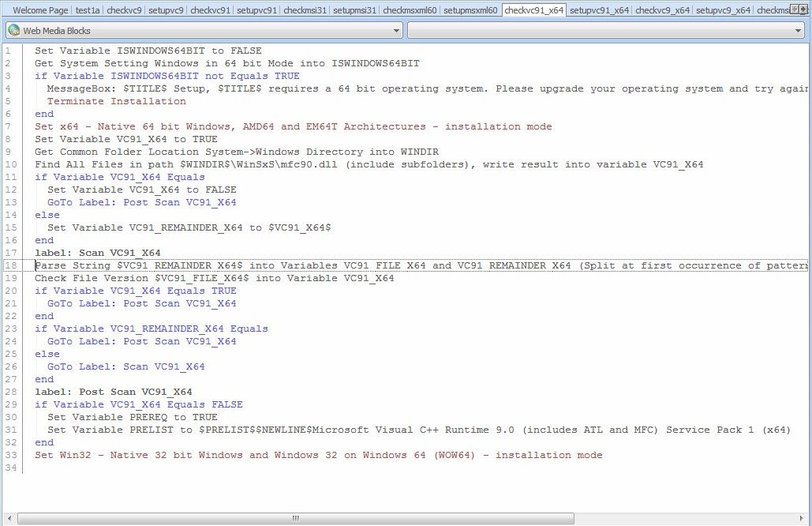Select the setupvc9_x64 tab
This screenshot has width=812, height=526.
pos(724,10)
